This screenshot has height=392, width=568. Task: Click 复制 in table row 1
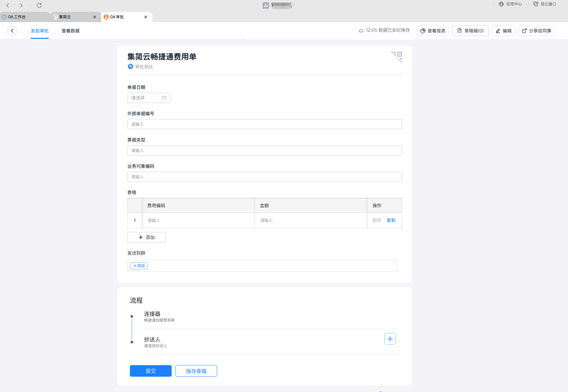coord(392,220)
